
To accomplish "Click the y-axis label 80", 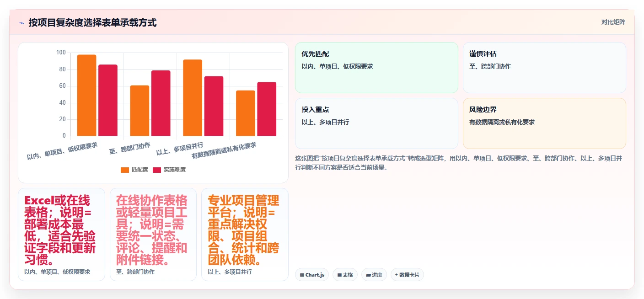I will pyautogui.click(x=62, y=69).
